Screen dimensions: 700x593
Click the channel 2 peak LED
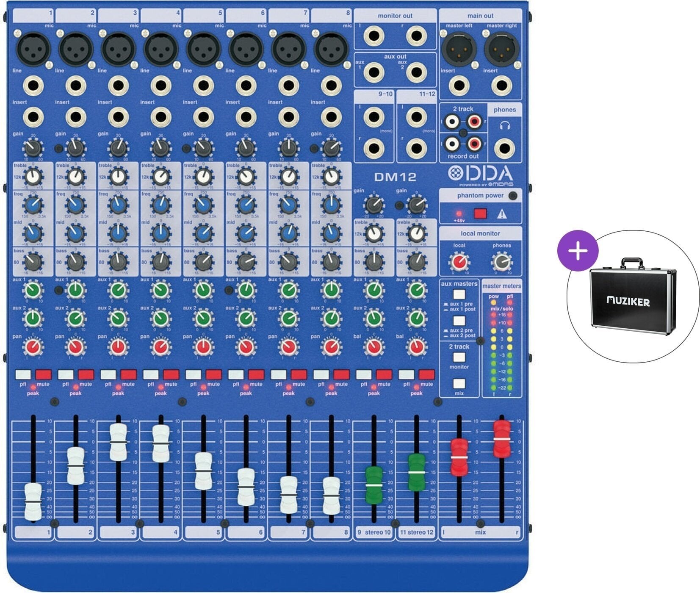(x=76, y=387)
